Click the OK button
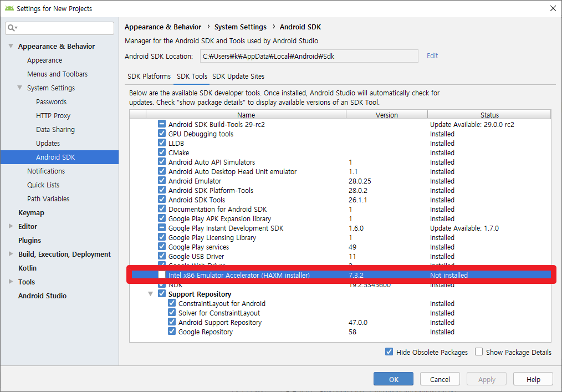The width and height of the screenshot is (562, 392). 393,379
